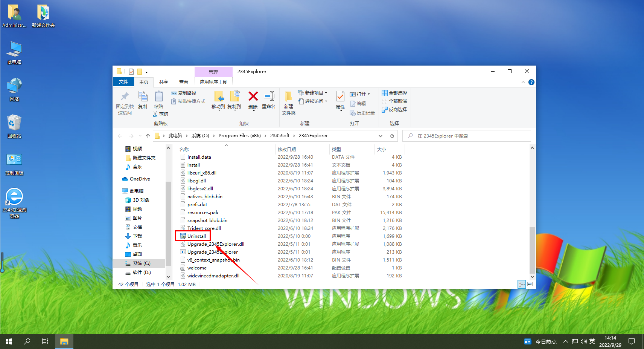
Task: Select 下载 in the navigation pane
Action: point(137,236)
